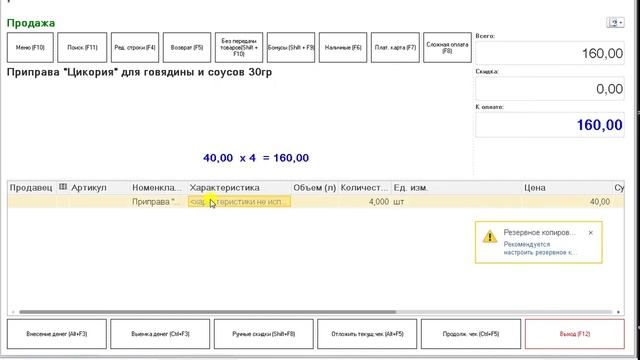Click the Объем (л) column header

[x=314, y=188]
